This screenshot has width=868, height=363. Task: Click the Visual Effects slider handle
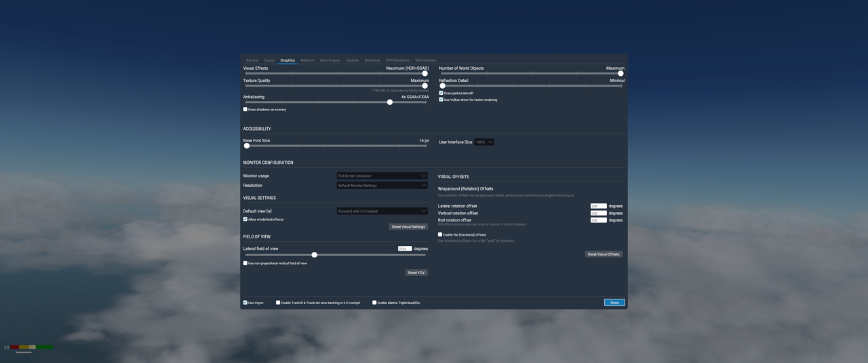[425, 74]
